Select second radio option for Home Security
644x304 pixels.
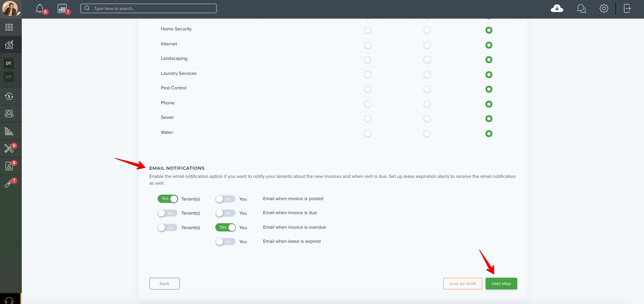(427, 30)
